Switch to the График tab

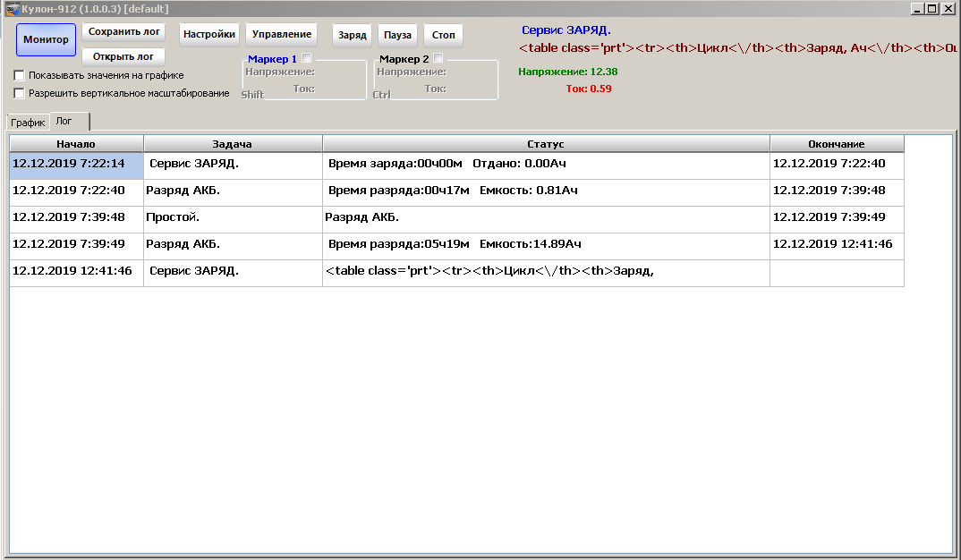28,123
